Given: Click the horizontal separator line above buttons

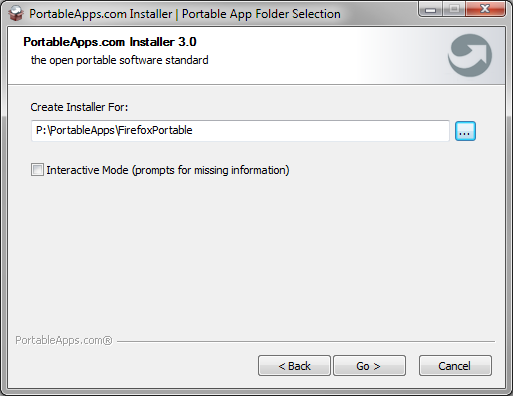Looking at the screenshot, I should click(x=306, y=341).
